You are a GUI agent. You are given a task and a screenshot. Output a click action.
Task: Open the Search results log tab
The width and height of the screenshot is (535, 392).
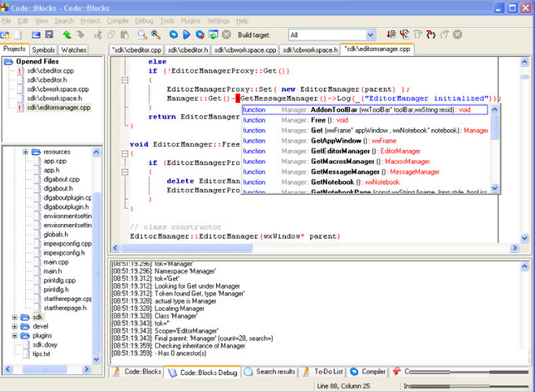[x=274, y=372]
